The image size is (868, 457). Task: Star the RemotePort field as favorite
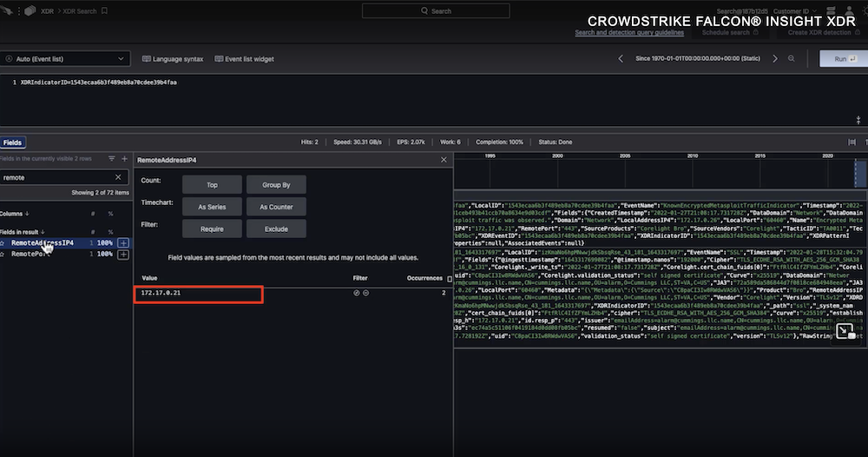pyautogui.click(x=3, y=255)
